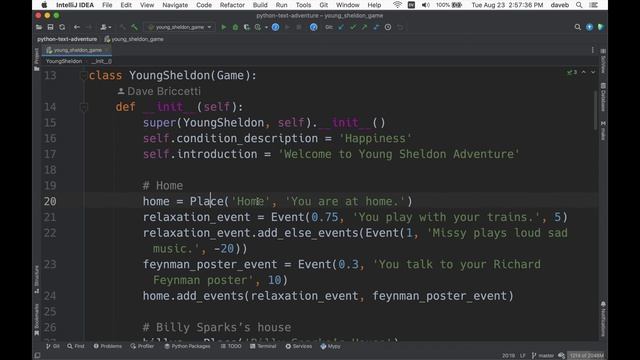The height and width of the screenshot is (360, 640).
Task: Commit changes with Git green checkmark icon
Action: coord(353,27)
